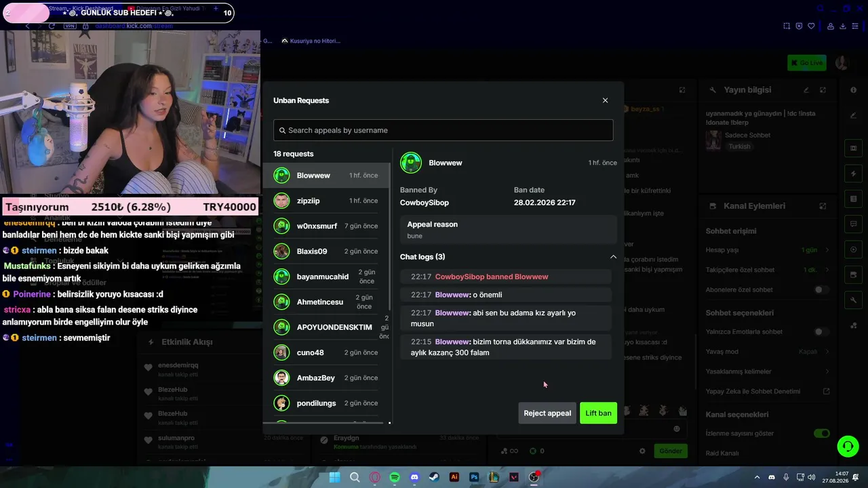
Task: Click zipziip's avatar in request list
Action: [281, 201]
